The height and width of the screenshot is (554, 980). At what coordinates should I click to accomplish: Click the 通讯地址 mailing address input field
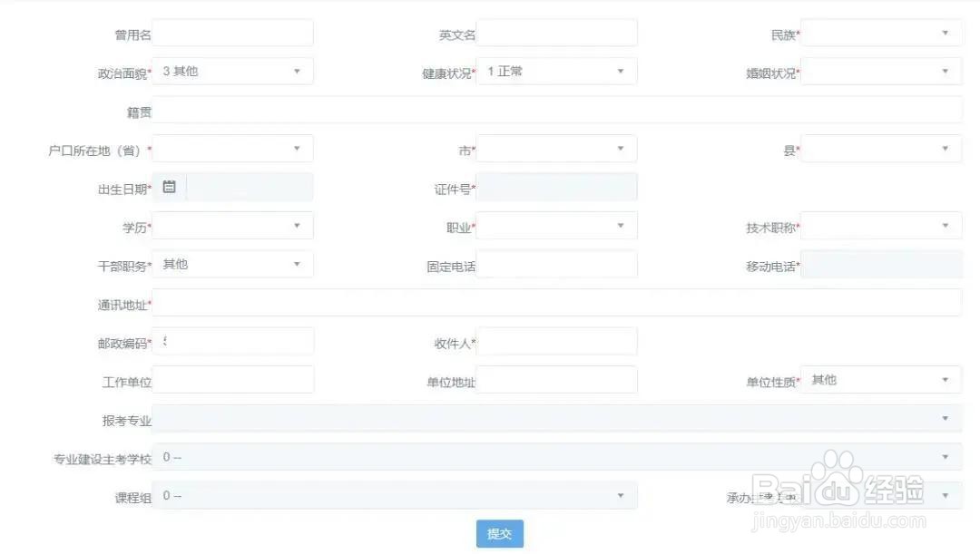coord(556,302)
